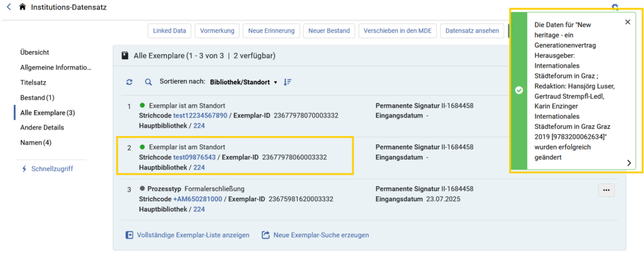Click the home icon in header
Screen dimensions: 644x256
click(23, 7)
